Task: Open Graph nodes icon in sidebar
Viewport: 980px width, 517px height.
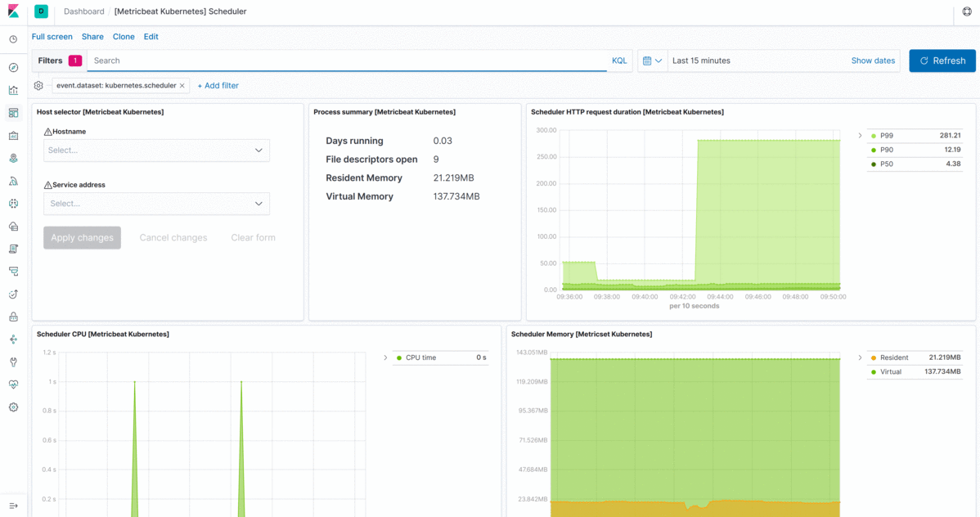Action: (x=13, y=339)
